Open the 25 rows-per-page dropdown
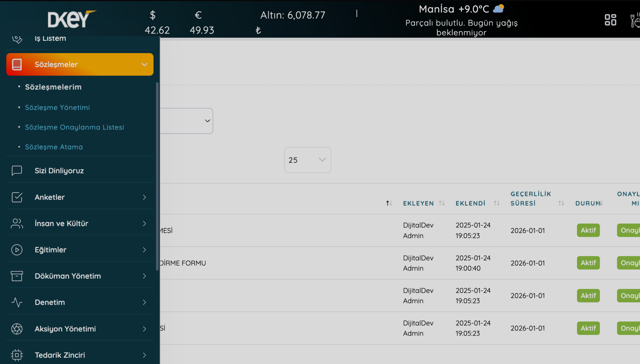640x364 pixels. tap(307, 160)
